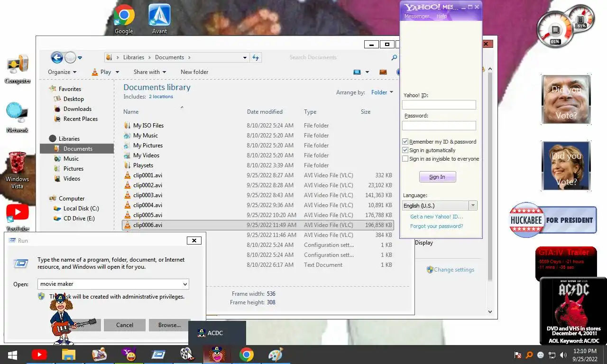Viewport: 607px width, 364px height.
Task: Open the Avant browser desktop icon
Action: (159, 19)
